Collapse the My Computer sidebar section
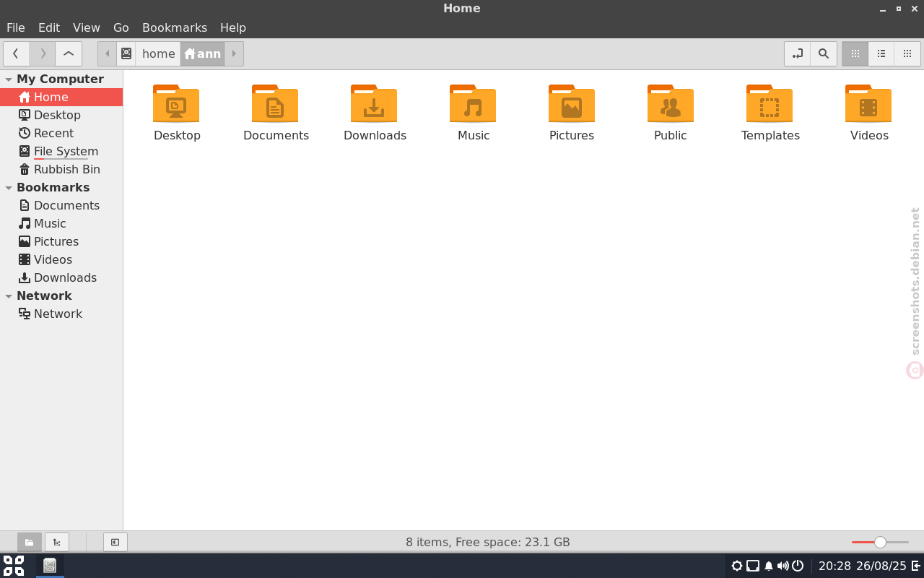924x578 pixels. point(9,79)
